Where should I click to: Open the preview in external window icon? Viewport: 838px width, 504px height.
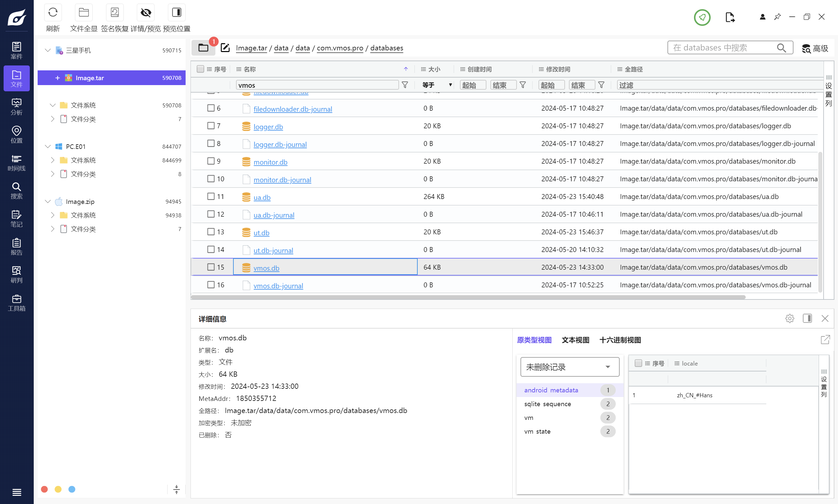point(825,340)
